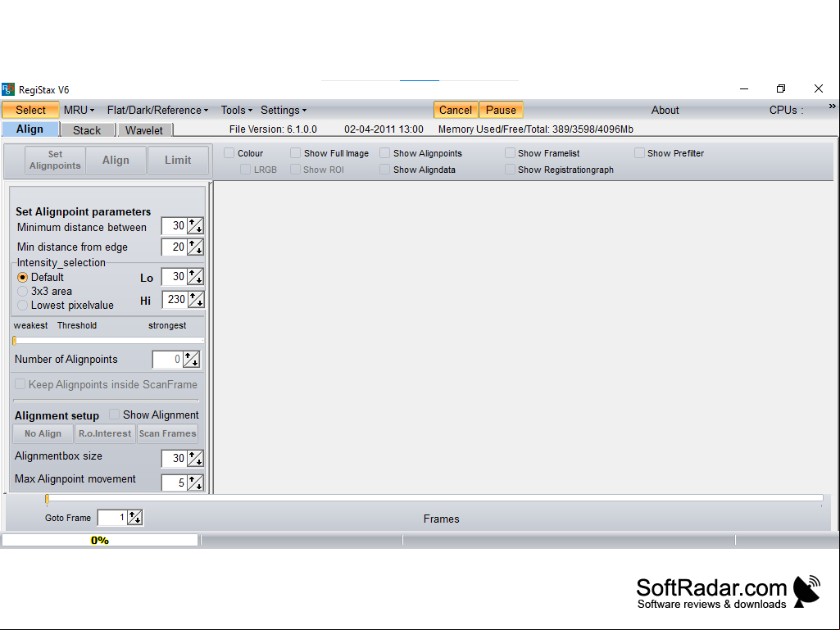This screenshot has width=840, height=630.
Task: Click the Align processing button
Action: [116, 160]
